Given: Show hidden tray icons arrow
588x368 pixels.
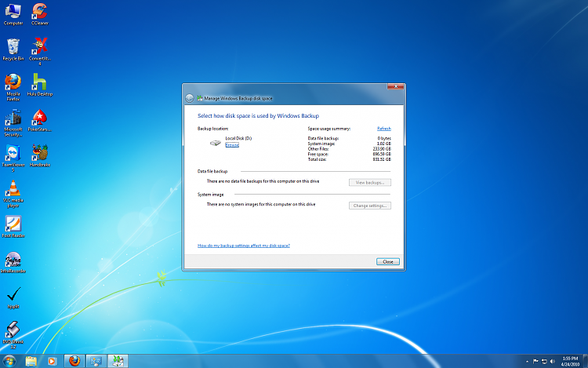Looking at the screenshot, I should [x=528, y=362].
